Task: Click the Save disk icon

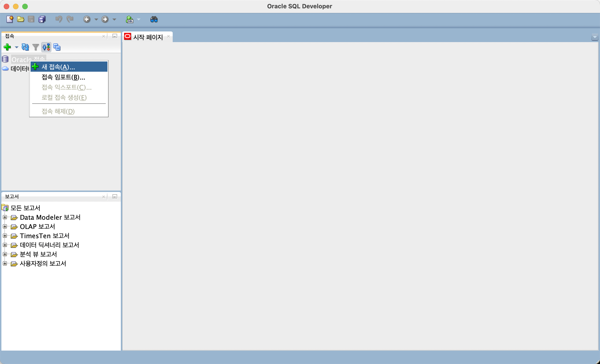Action: [x=31, y=19]
